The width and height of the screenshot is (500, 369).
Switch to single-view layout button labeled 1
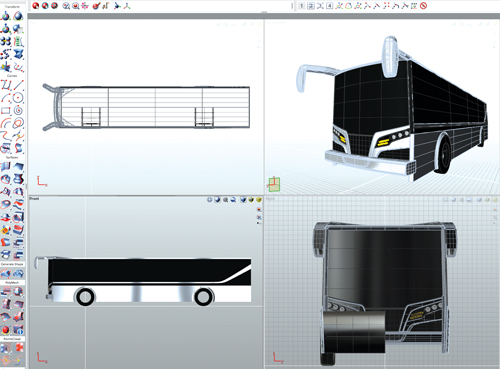(x=301, y=6)
